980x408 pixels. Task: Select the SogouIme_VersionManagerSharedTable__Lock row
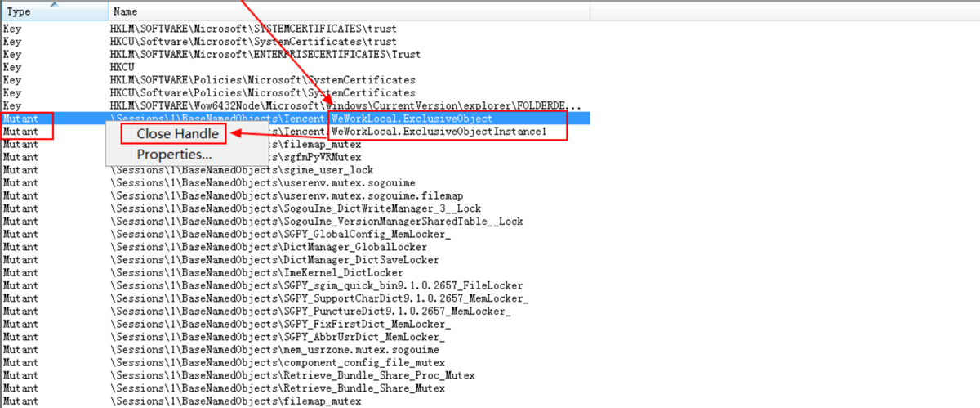[x=294, y=222]
